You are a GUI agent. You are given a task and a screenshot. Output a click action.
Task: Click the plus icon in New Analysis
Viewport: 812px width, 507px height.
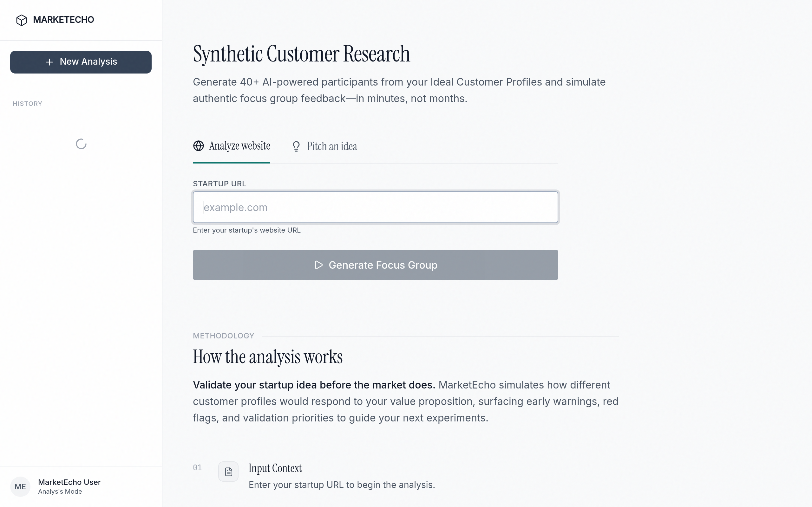49,62
